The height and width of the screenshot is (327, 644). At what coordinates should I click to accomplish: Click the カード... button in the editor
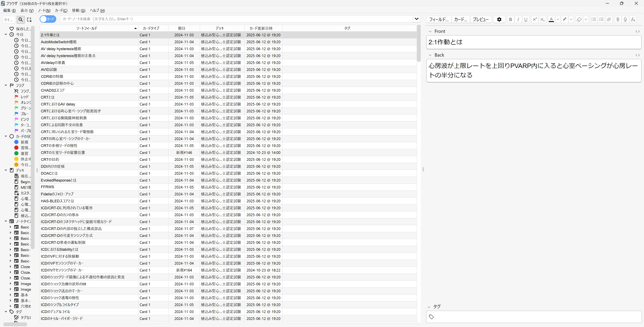[x=461, y=19]
